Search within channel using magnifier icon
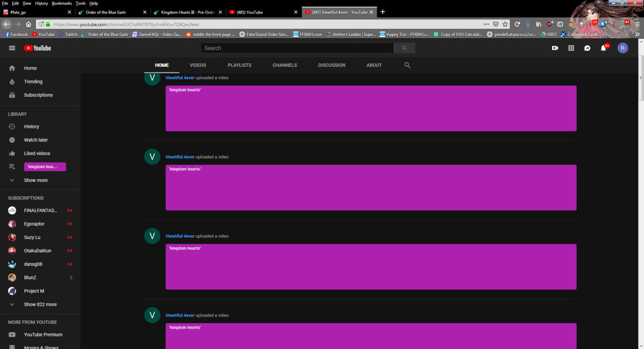This screenshot has height=349, width=644. [x=407, y=65]
